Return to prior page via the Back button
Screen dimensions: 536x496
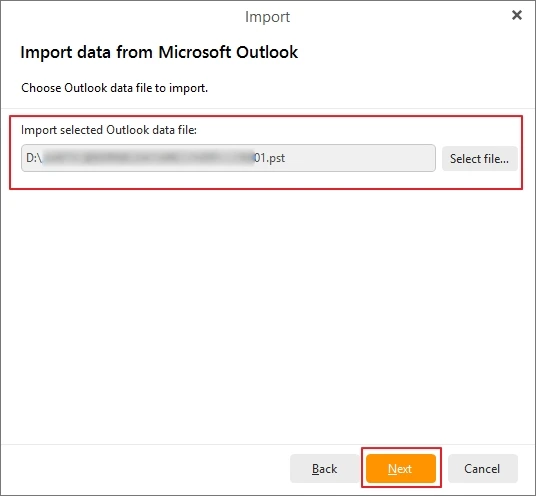coord(324,468)
